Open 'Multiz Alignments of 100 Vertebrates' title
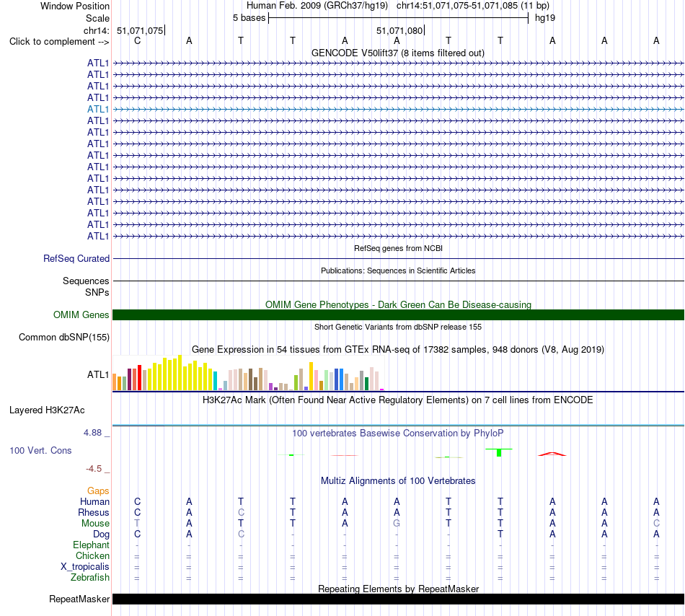The image size is (685, 616). [398, 481]
